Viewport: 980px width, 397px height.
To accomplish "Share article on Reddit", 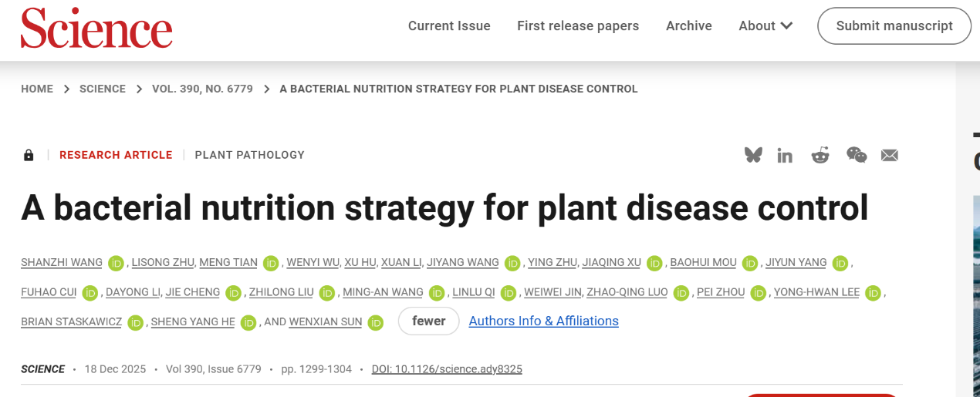I will 819,156.
